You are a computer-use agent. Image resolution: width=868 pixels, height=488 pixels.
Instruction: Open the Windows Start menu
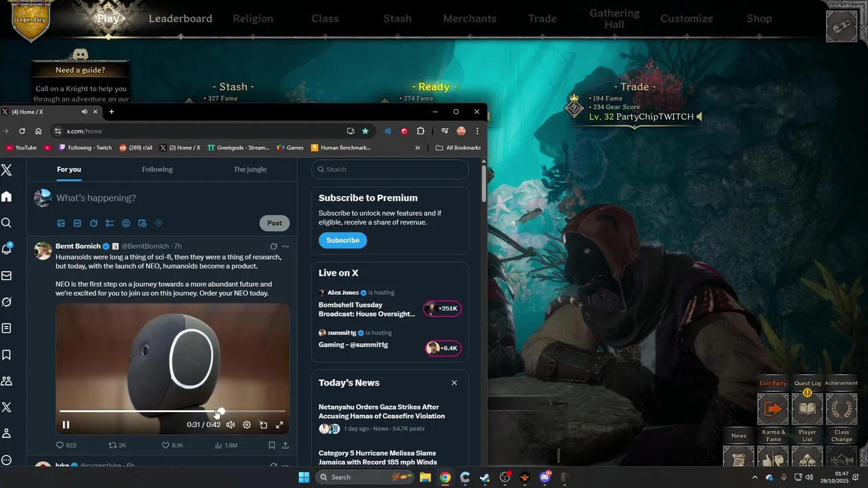click(304, 477)
